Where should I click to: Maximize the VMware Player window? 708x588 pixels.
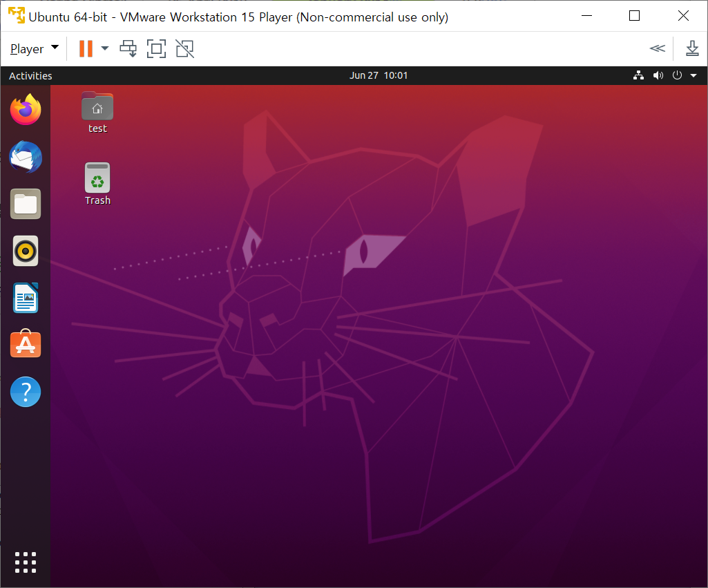coord(634,16)
